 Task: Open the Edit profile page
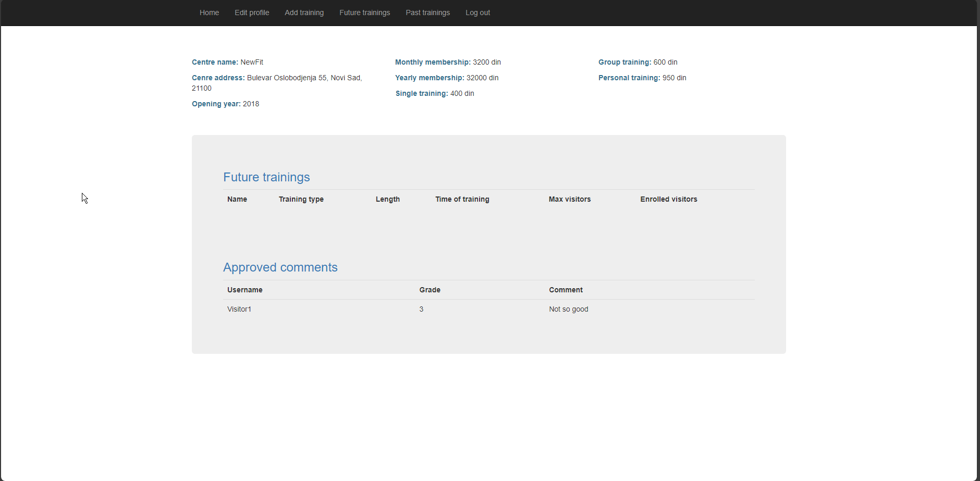click(x=252, y=13)
